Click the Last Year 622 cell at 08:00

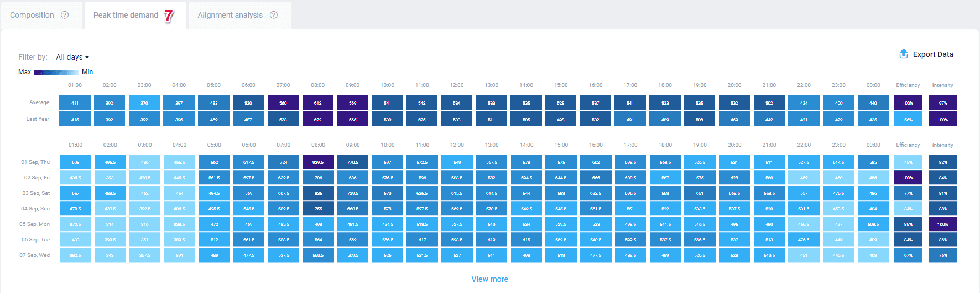(318, 119)
